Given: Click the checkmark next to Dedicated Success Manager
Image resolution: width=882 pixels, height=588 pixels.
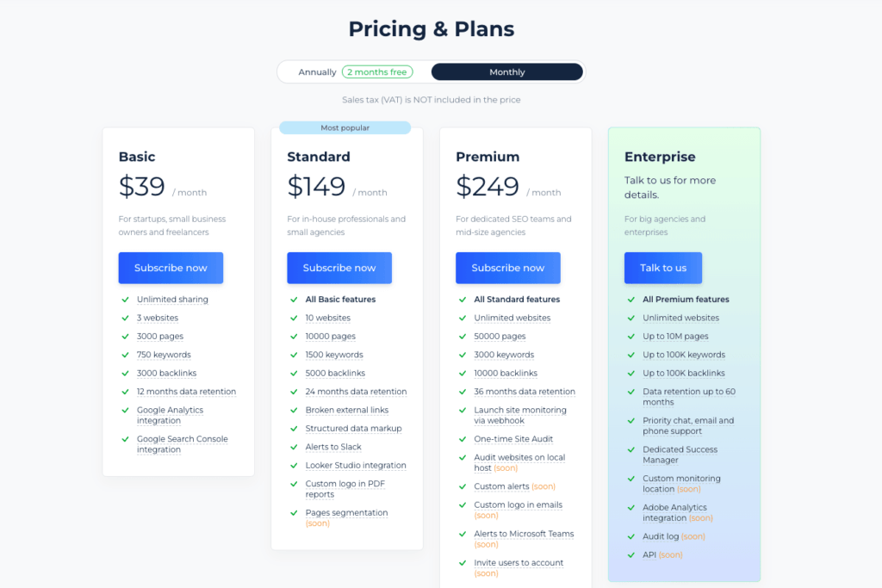Looking at the screenshot, I should point(632,449).
